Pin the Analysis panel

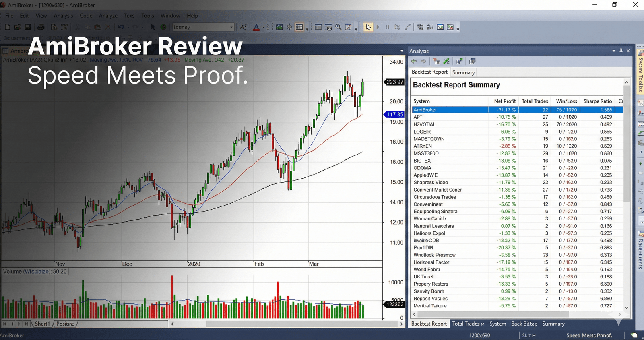(621, 51)
